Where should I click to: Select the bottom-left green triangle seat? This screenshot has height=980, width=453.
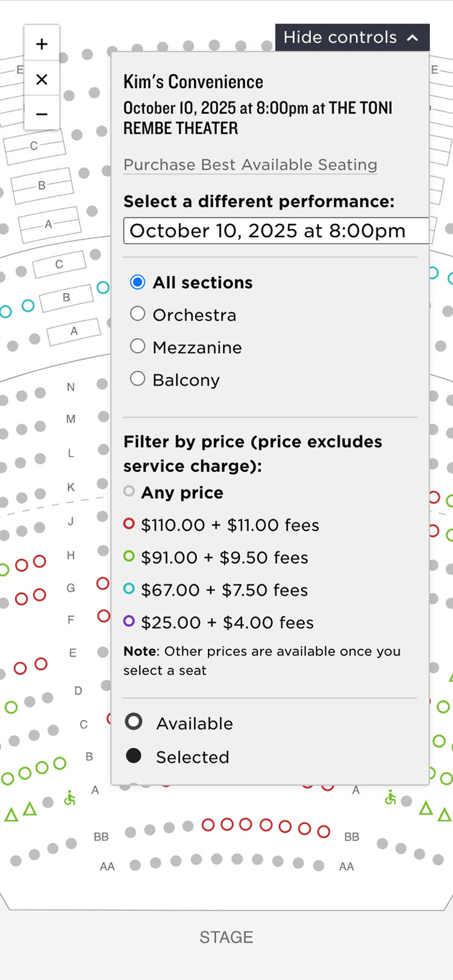click(x=11, y=815)
